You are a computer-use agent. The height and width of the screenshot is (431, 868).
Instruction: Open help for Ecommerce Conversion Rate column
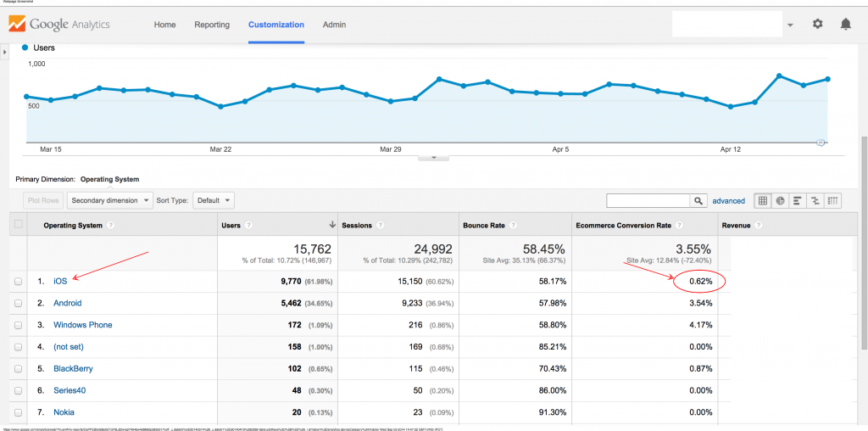(x=679, y=226)
